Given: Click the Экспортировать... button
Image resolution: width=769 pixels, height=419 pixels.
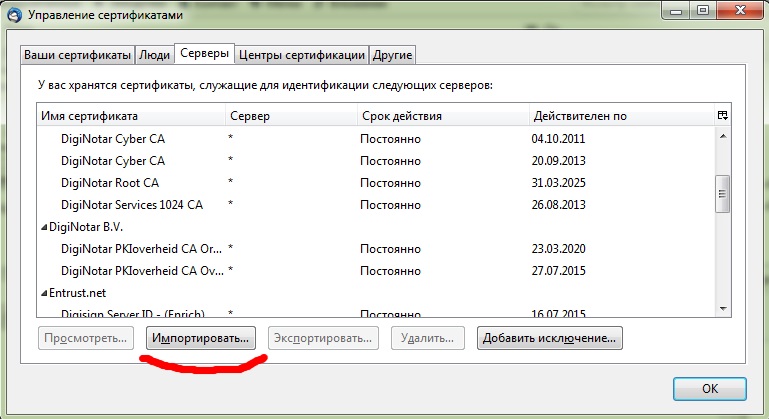Looking at the screenshot, I should pos(323,338).
